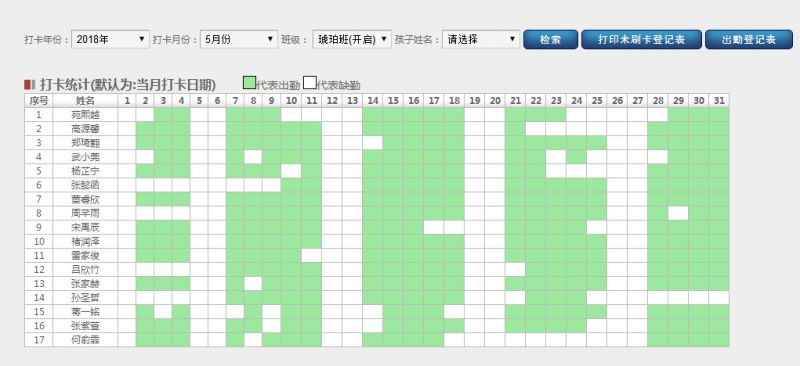The image size is (800, 366).
Task: Click student name 何俞霖 in row 17
Action: tap(85, 339)
